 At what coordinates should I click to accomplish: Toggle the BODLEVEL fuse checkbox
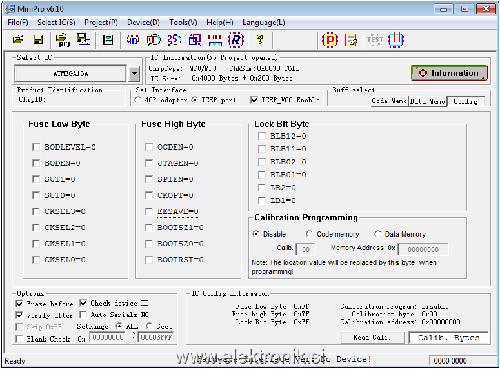pyautogui.click(x=36, y=147)
